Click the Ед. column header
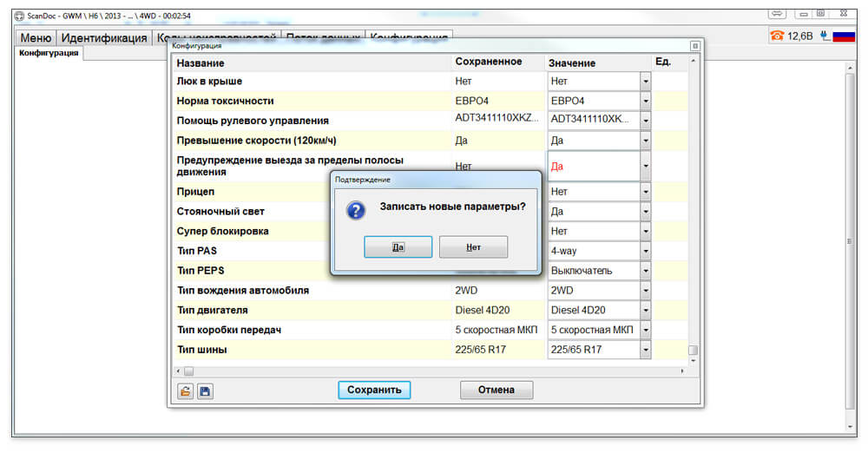The image size is (868, 453). (663, 62)
